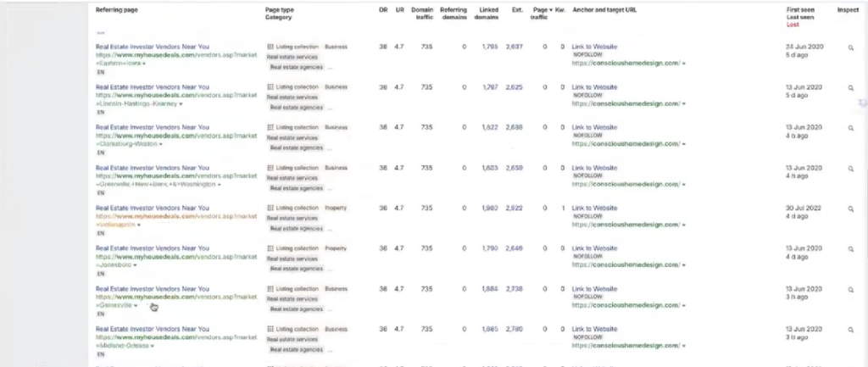Open the Jonesboro row's Real Estate Investor Vendors title link
The image size is (868, 367).
pyautogui.click(x=152, y=247)
